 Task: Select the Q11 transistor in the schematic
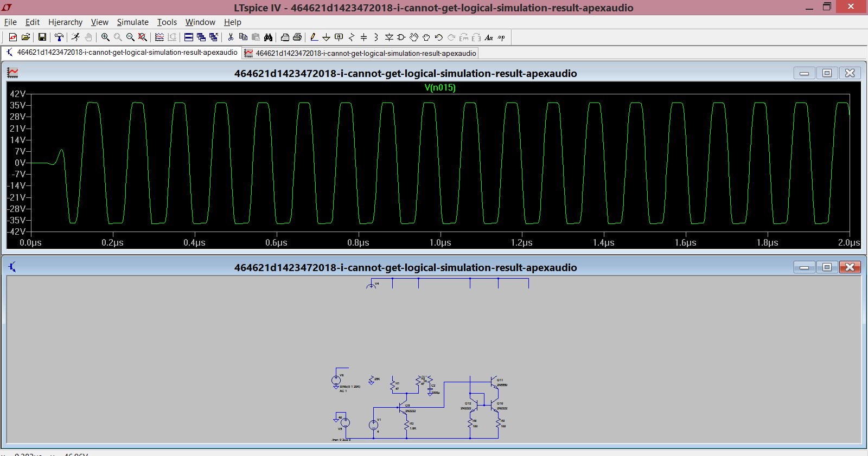pyautogui.click(x=494, y=381)
